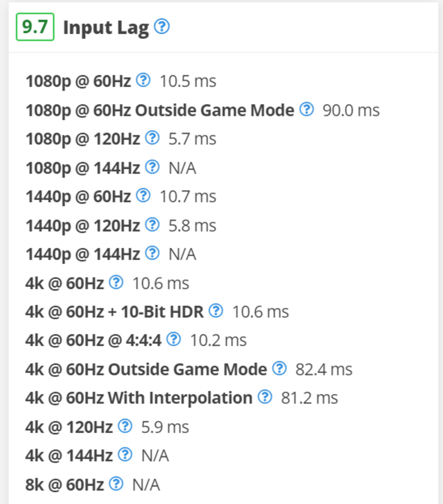Viewport: 443px width, 504px height.
Task: Open help for 4k @ 60Hz @ 4:4:4
Action: [x=174, y=339]
